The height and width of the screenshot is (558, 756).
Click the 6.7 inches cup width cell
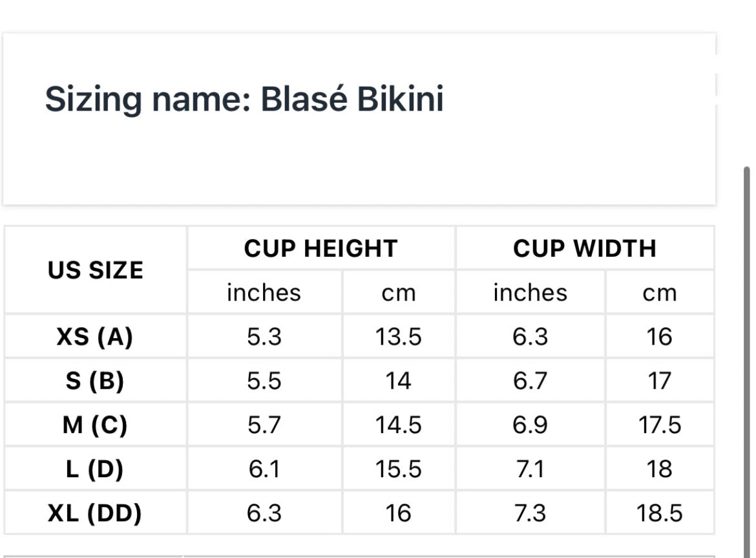pyautogui.click(x=530, y=381)
